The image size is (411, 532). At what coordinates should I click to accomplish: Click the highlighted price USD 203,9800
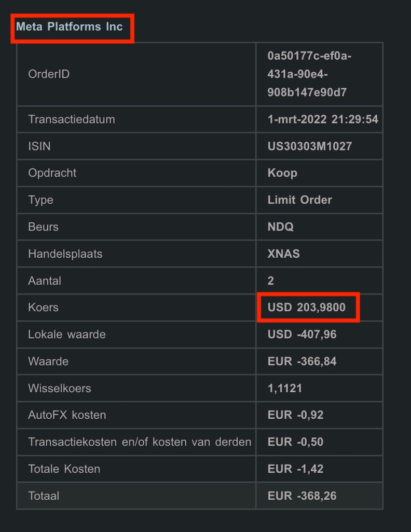point(307,308)
